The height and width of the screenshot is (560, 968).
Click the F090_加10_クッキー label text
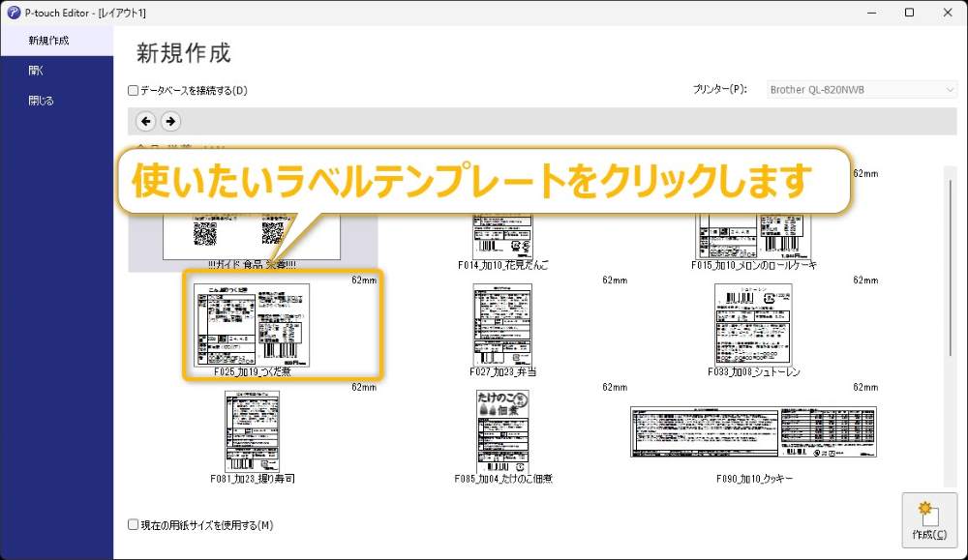tap(754, 479)
